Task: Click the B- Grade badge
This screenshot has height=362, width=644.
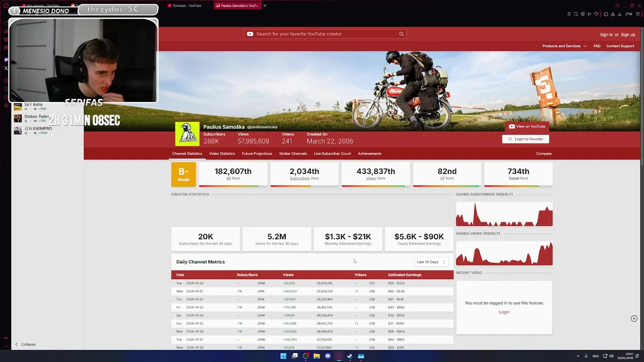Action: tap(184, 174)
